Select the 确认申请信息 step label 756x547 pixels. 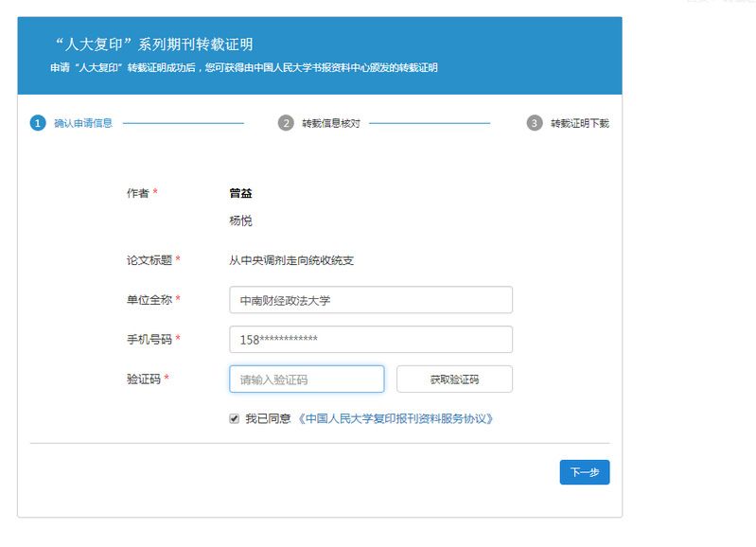point(83,123)
